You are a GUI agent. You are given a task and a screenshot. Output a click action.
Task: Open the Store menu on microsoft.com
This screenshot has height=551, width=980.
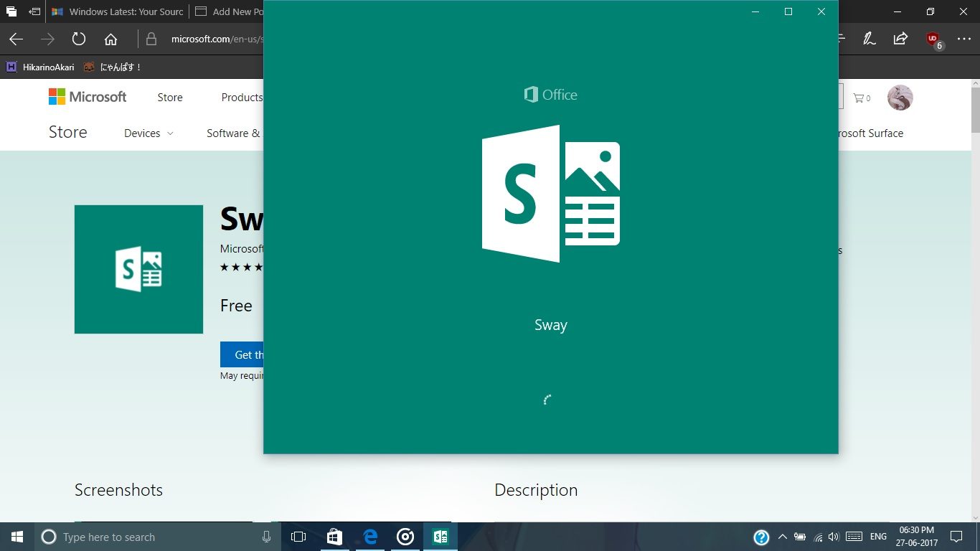click(x=170, y=98)
